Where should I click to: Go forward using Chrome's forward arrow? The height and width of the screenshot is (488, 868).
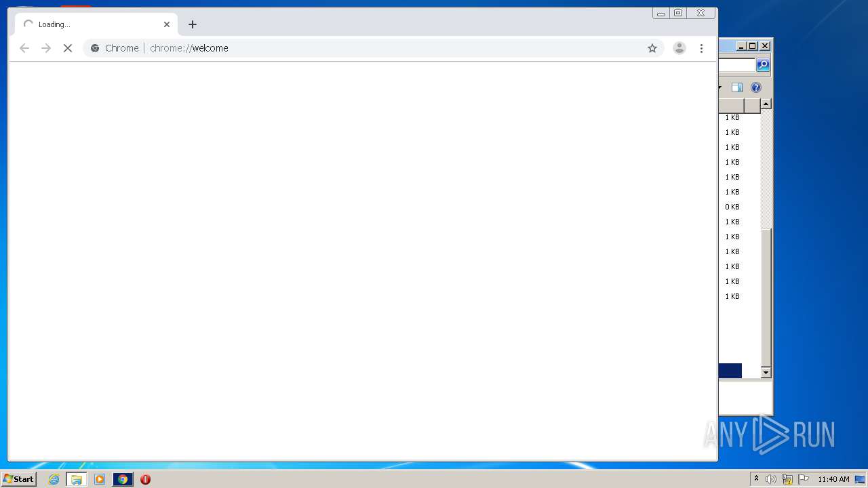(46, 48)
